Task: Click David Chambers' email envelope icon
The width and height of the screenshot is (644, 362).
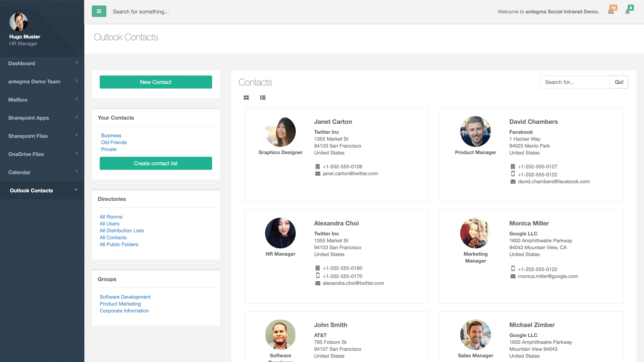Action: click(513, 182)
